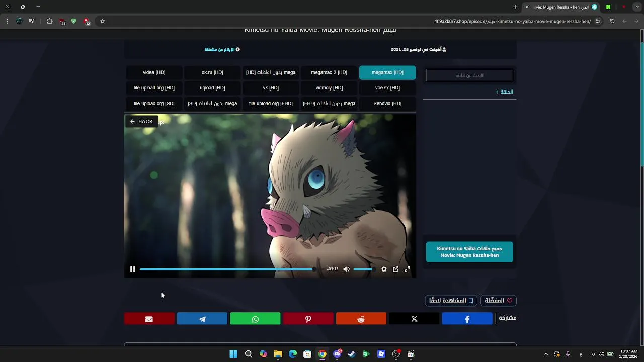This screenshot has height=362, width=644.
Task: Share on Telegram
Action: point(202,319)
